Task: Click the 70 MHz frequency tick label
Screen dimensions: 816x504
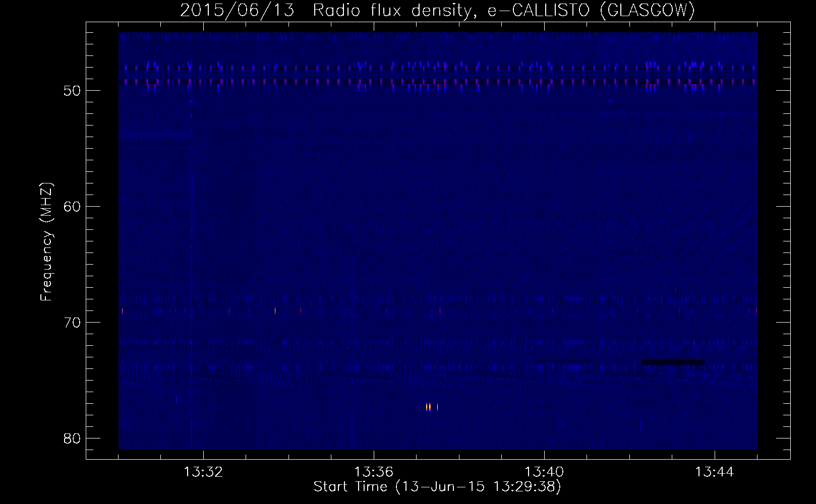Action: (x=73, y=323)
